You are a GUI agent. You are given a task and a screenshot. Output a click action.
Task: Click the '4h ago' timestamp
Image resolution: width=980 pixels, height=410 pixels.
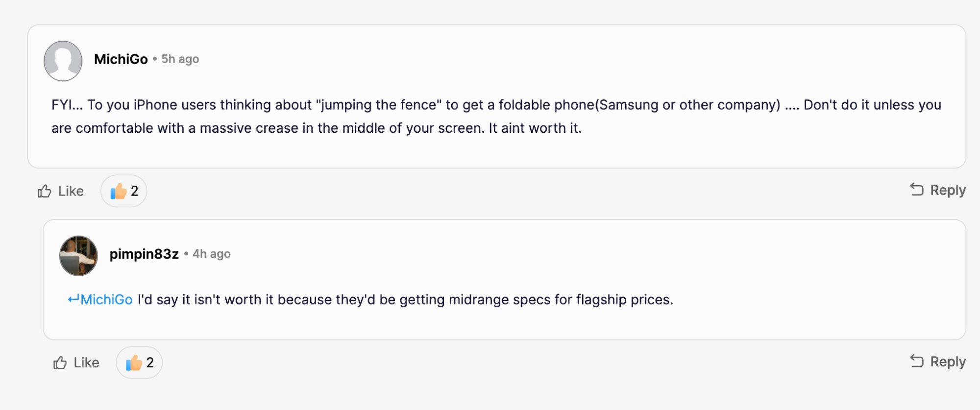211,254
